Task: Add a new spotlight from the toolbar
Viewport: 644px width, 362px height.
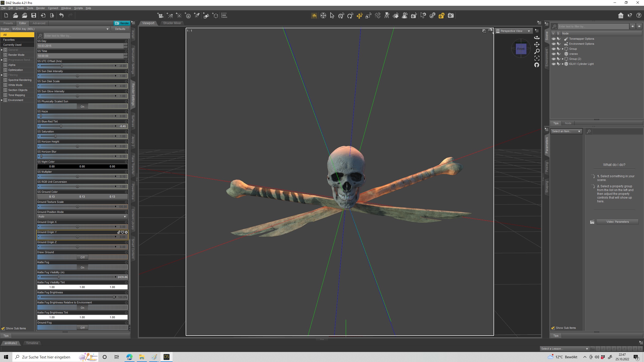Action: tap(197, 16)
